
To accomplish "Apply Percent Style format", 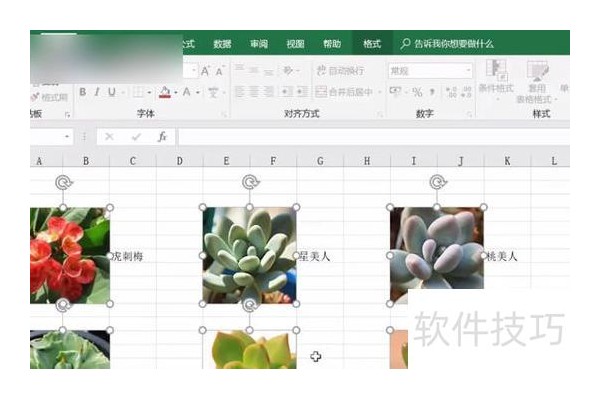I will tap(417, 92).
